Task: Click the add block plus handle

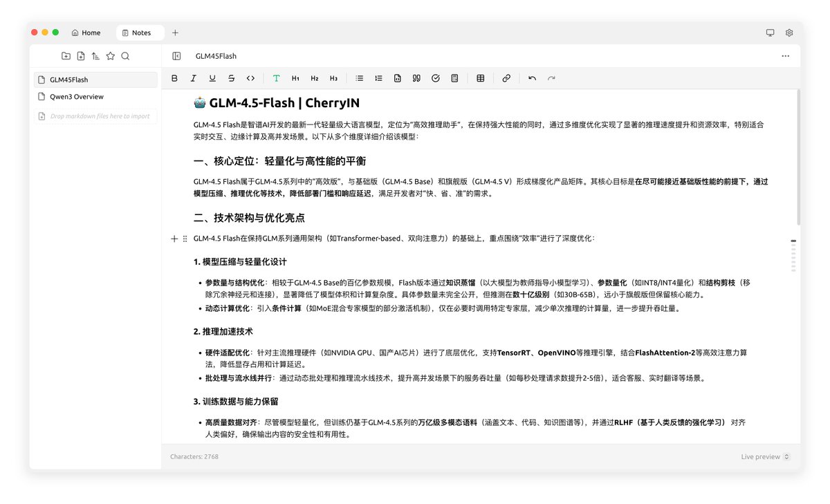Action: [174, 239]
